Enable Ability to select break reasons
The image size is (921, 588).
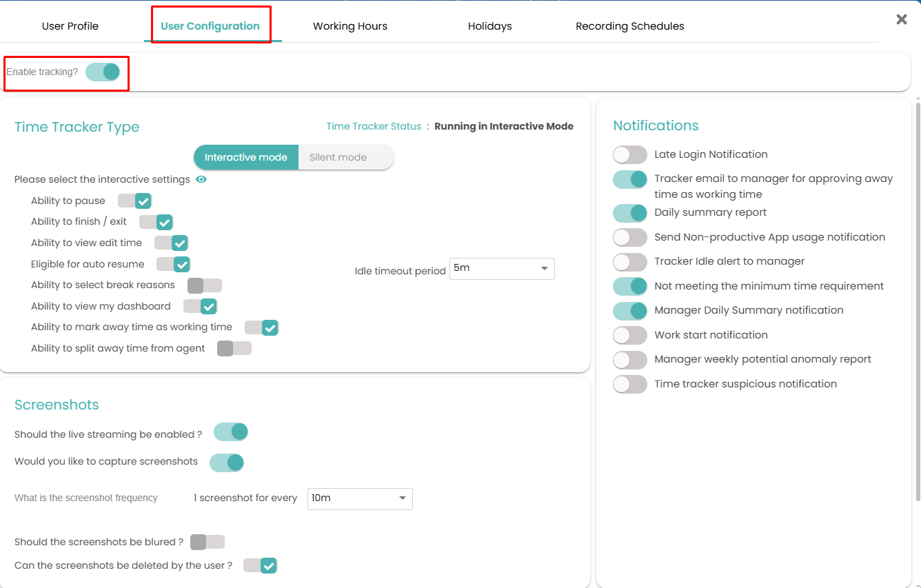tap(205, 285)
